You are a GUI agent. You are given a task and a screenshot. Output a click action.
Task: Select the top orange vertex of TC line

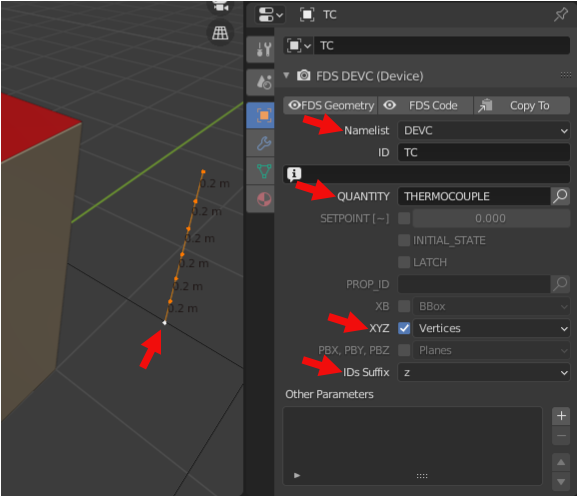[203, 171]
